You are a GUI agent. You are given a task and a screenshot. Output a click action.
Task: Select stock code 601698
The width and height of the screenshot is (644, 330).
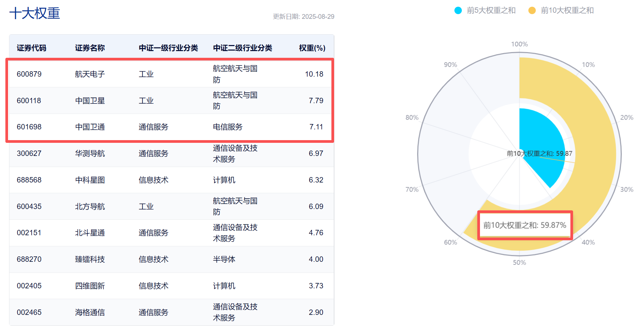pos(29,127)
